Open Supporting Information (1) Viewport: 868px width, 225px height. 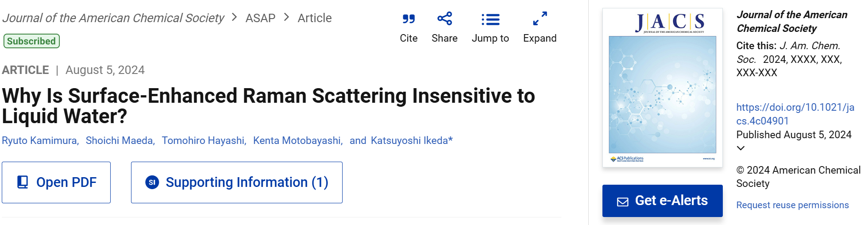click(x=237, y=182)
